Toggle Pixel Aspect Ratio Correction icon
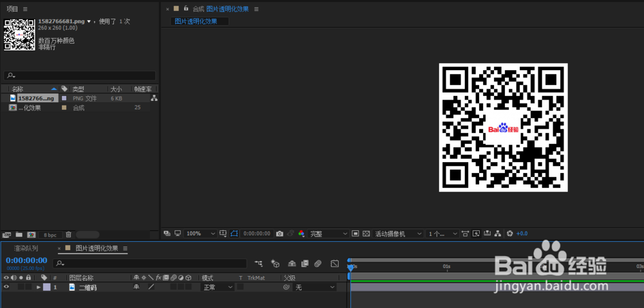Screen dimensions: 644x308 [465, 233]
